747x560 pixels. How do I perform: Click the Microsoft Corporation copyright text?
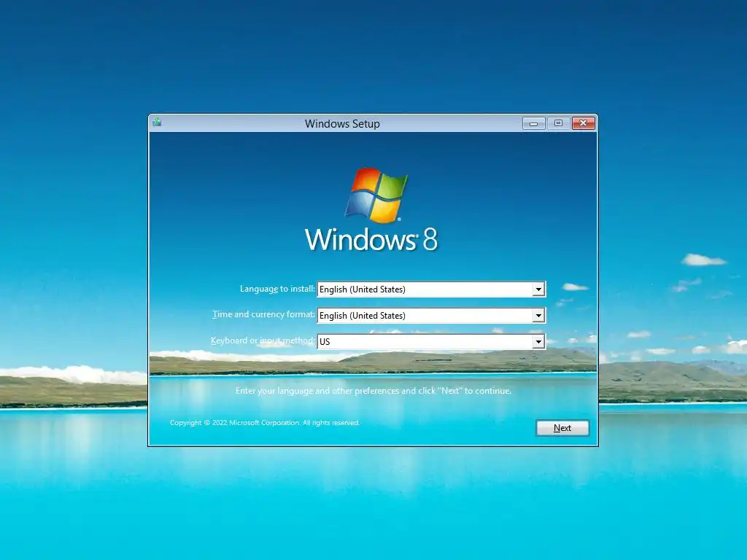point(264,422)
